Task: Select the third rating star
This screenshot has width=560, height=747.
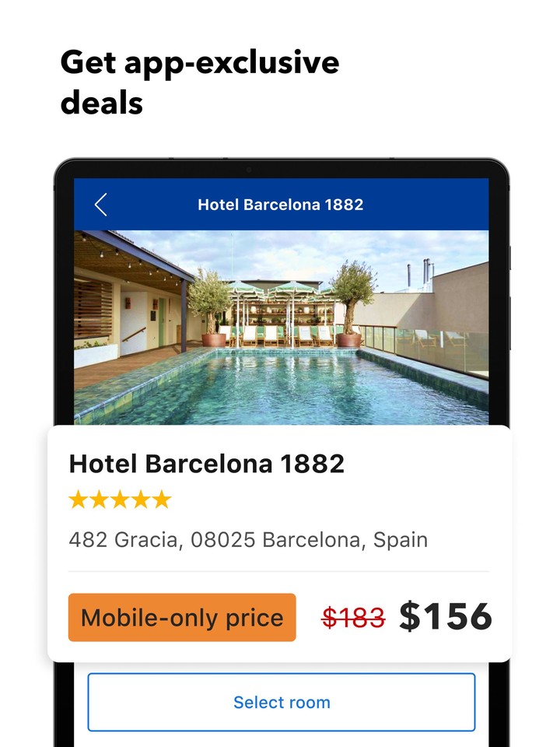Action: point(120,500)
